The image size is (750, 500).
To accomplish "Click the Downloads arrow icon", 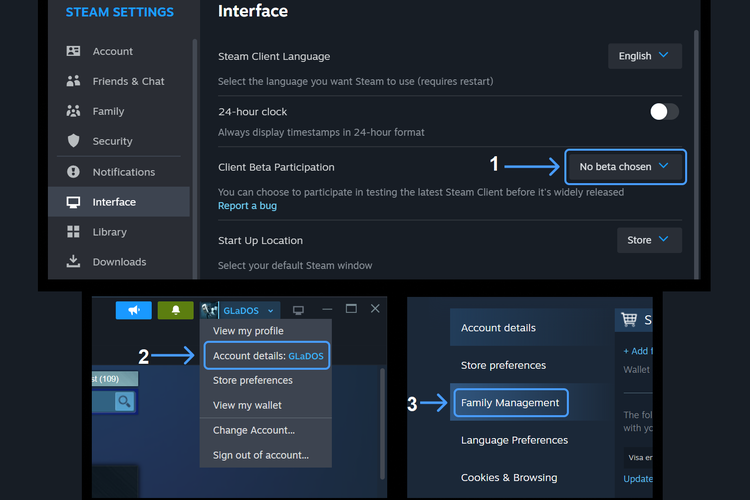I will click(73, 261).
